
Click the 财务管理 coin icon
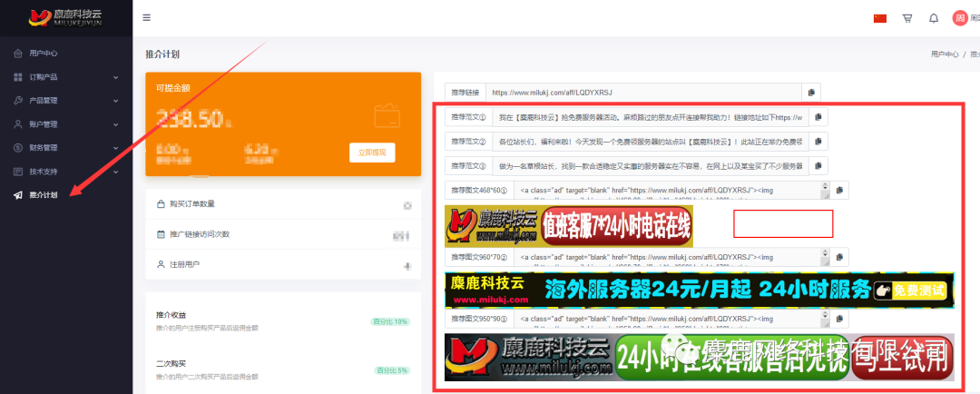click(x=18, y=148)
